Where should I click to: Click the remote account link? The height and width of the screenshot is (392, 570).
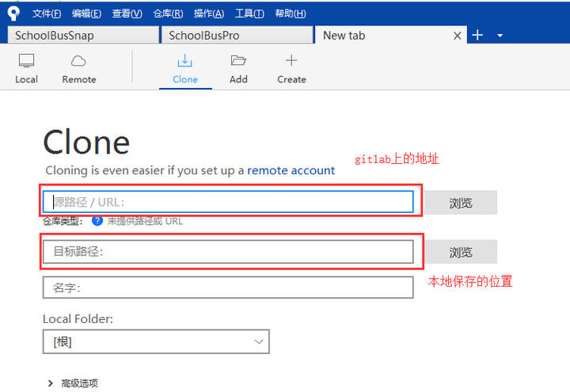[291, 170]
